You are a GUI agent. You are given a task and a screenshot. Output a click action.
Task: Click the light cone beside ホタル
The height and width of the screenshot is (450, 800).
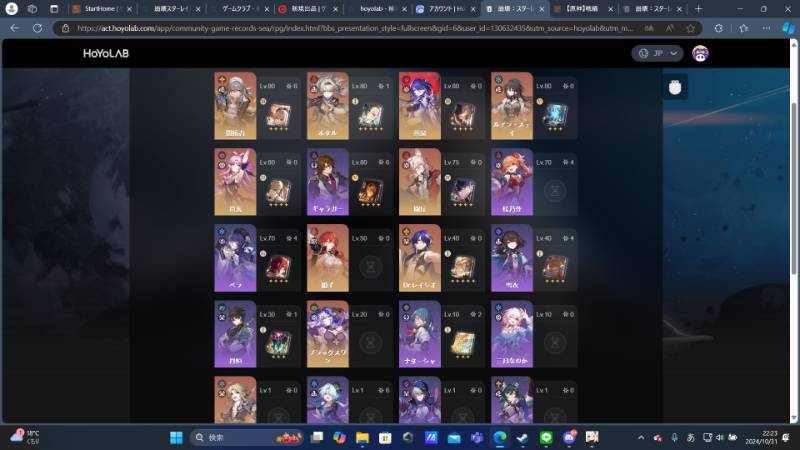coord(371,116)
